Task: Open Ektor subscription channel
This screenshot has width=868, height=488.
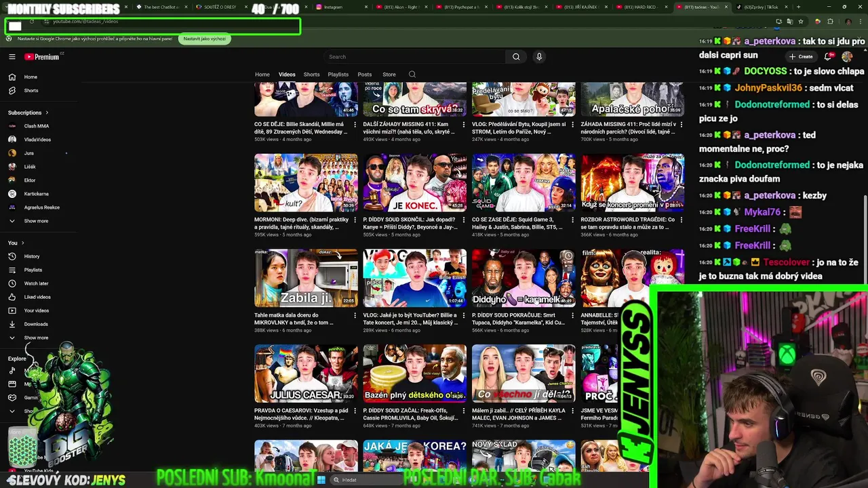Action: (x=30, y=180)
